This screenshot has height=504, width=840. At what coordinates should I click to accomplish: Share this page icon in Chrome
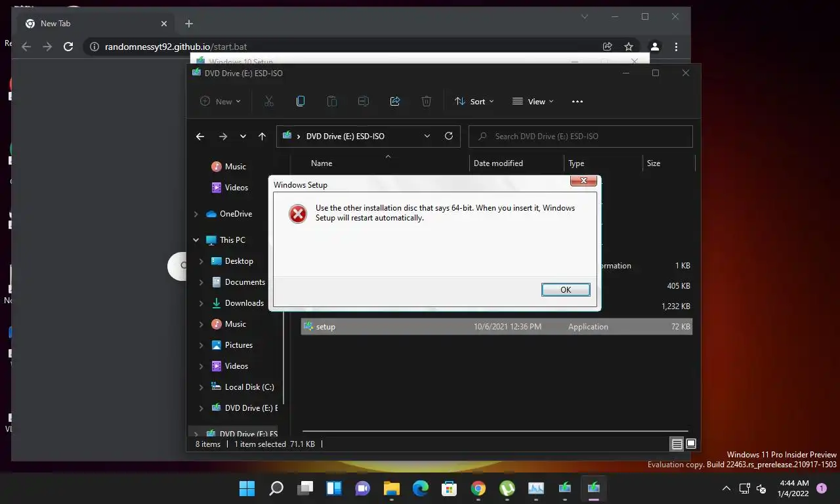click(608, 47)
